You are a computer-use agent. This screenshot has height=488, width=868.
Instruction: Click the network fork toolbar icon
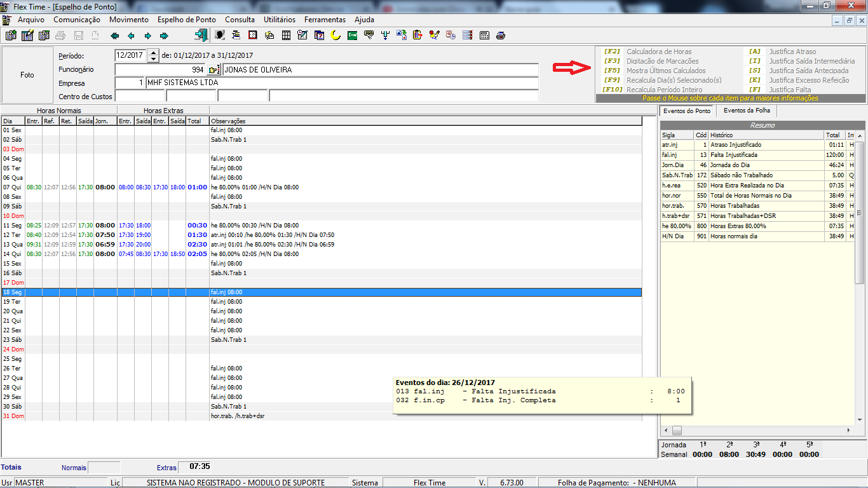[385, 36]
